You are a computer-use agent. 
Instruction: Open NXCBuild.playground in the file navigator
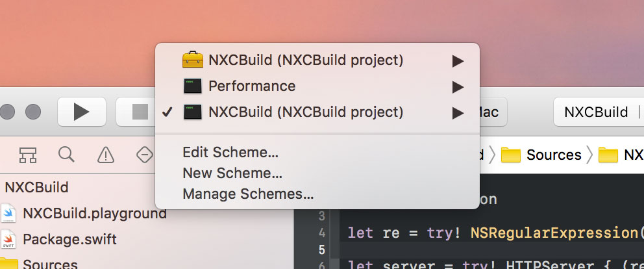(x=94, y=213)
